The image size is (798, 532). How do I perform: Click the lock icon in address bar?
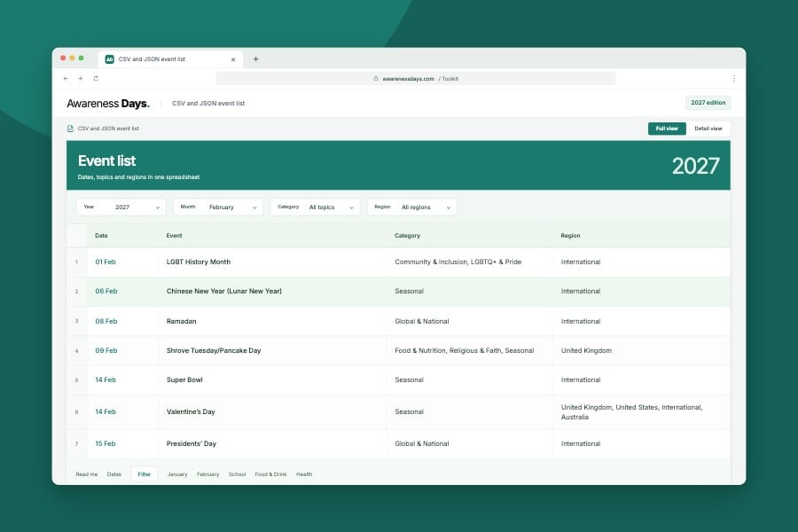[376, 78]
